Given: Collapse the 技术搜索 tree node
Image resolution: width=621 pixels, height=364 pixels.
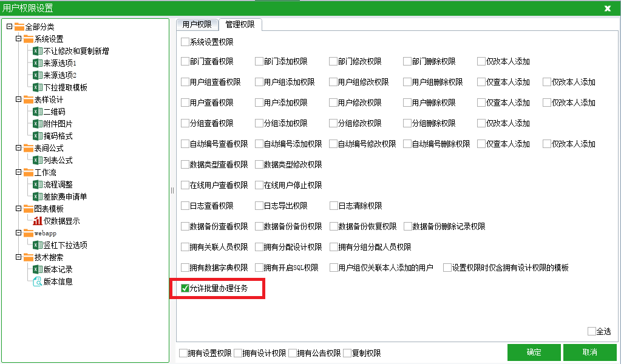Looking at the screenshot, I should (19, 257).
